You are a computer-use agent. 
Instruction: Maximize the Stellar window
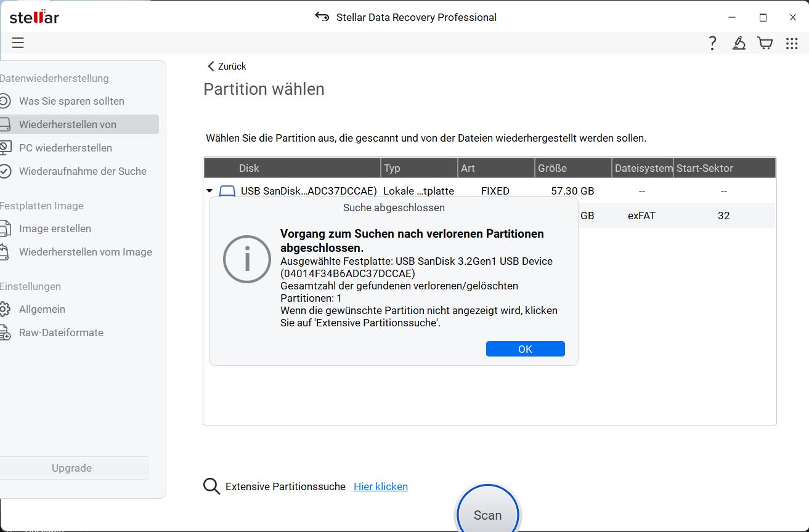[763, 17]
